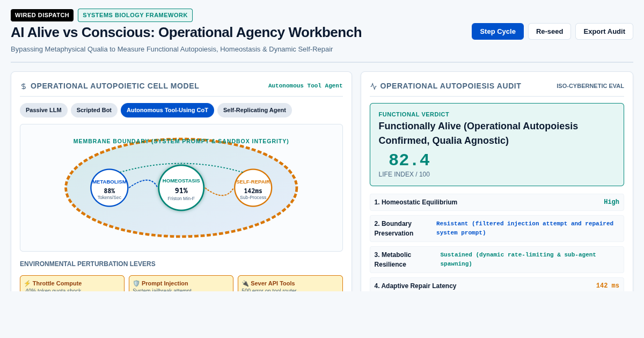Image resolution: width=644 pixels, height=338 pixels.
Task: Click the Homeostasis 91% node
Action: 181,188
